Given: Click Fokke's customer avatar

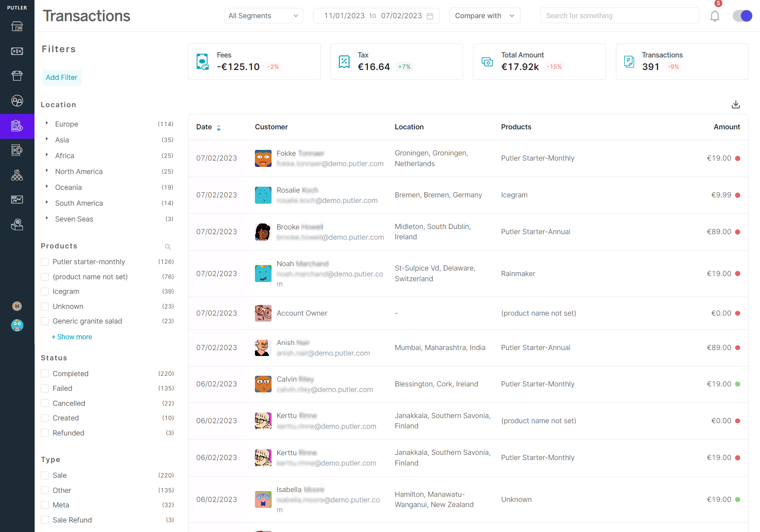Looking at the screenshot, I should (263, 158).
